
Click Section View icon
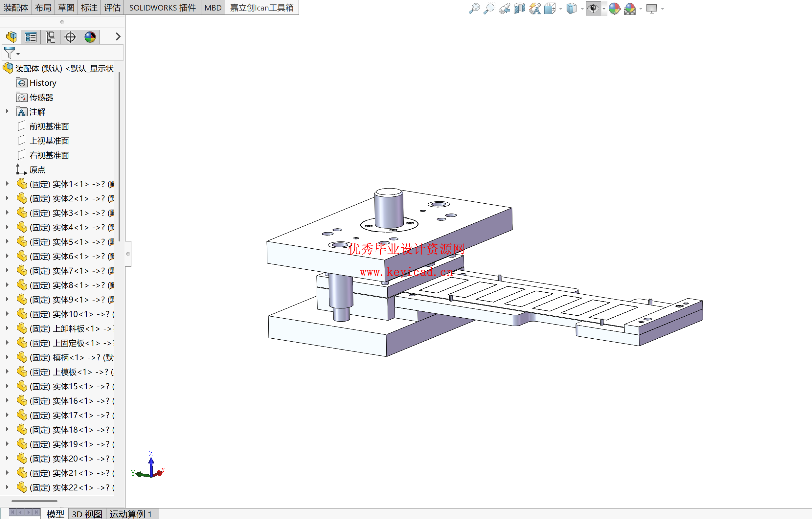click(520, 8)
